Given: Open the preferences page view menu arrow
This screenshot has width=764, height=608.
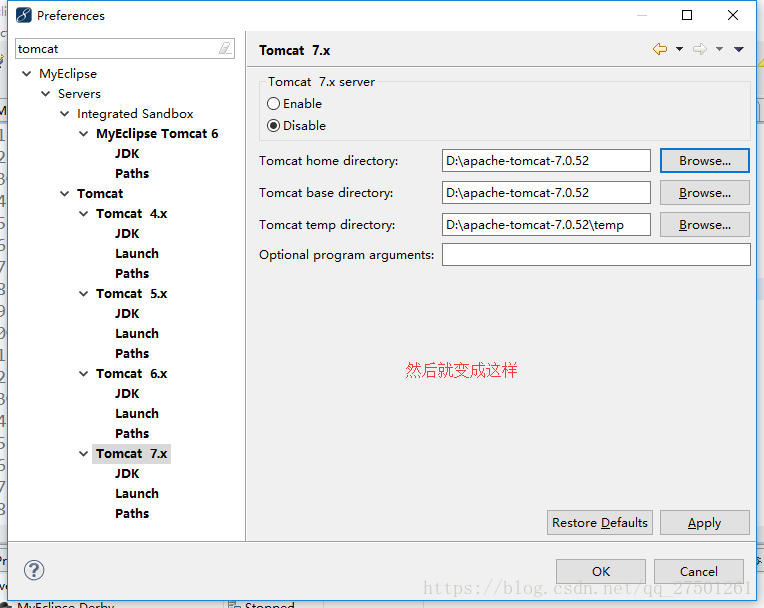Looking at the screenshot, I should [x=739, y=49].
